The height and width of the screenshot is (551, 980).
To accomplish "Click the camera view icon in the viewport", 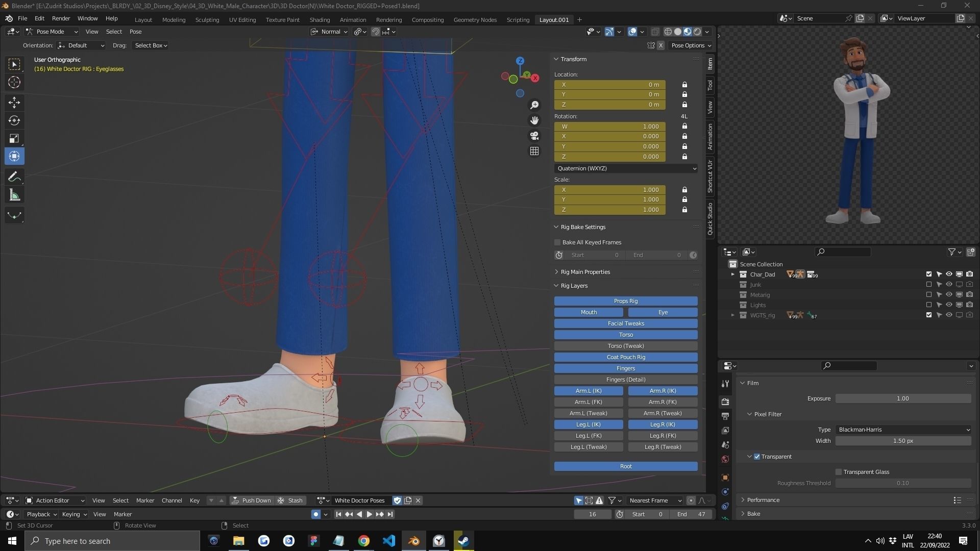I will 534,136.
